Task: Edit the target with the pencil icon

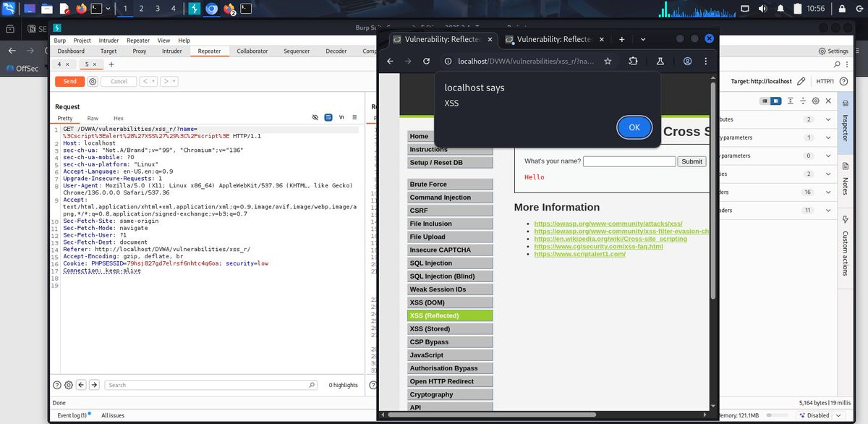Action: point(801,82)
